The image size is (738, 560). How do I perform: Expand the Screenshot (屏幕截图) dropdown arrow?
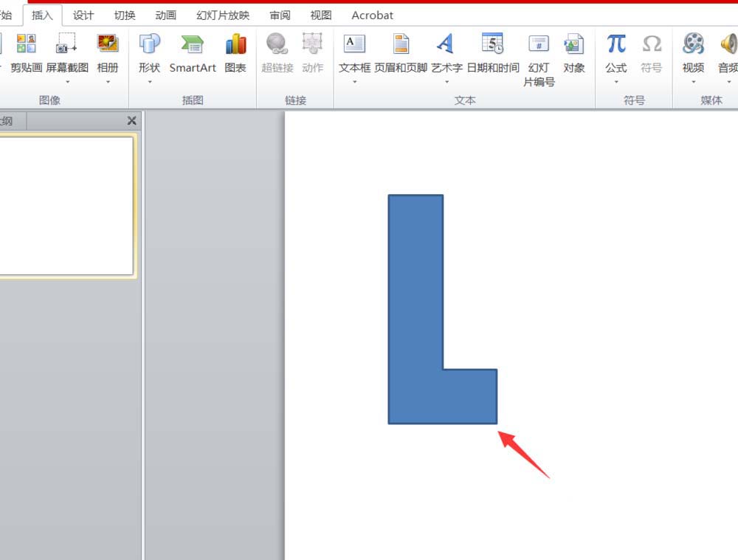68,82
